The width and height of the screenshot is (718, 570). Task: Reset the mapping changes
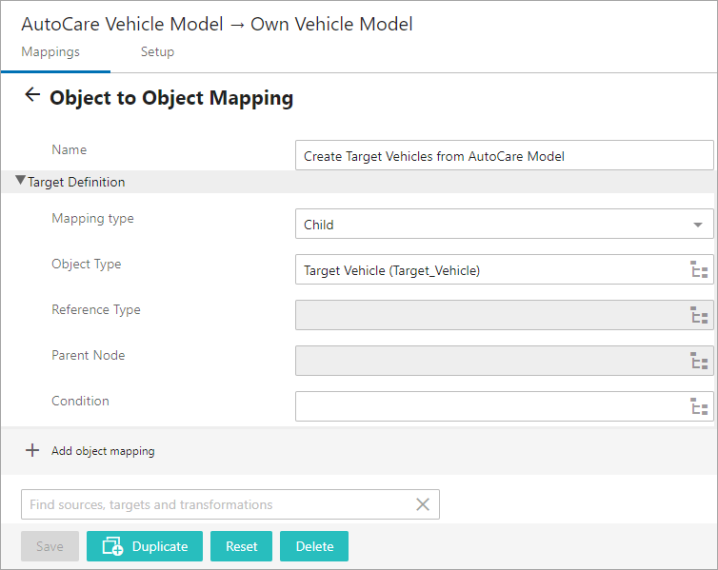coord(241,546)
